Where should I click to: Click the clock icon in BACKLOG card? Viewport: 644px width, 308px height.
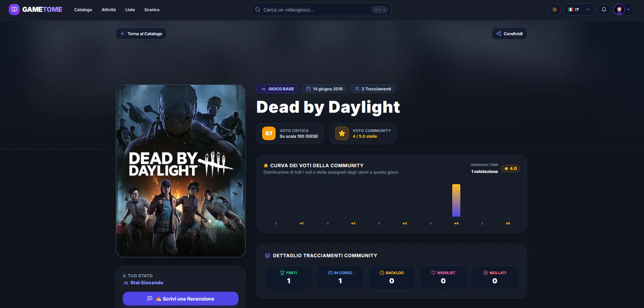pyautogui.click(x=382, y=273)
